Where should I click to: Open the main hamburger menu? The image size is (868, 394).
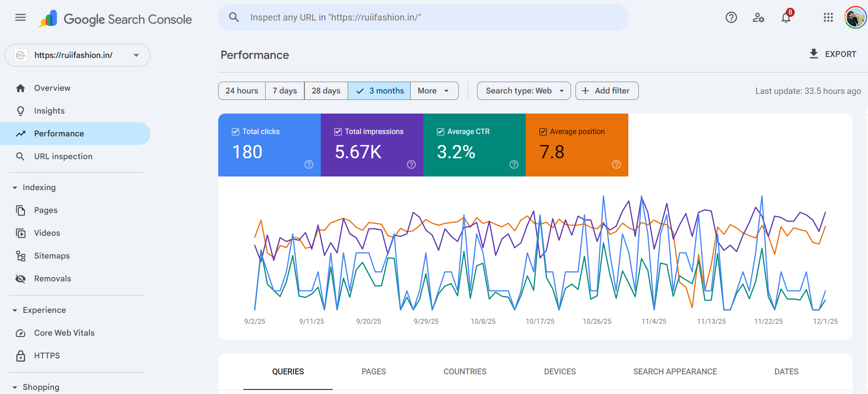point(21,18)
